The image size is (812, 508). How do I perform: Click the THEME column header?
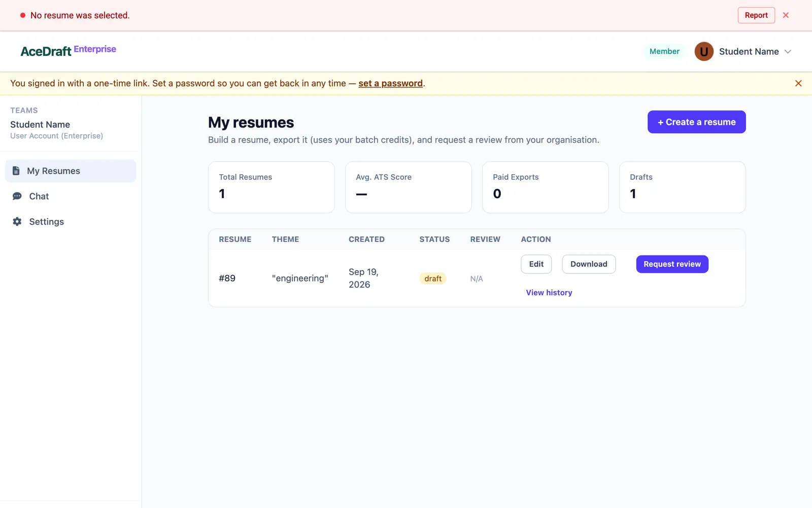(x=285, y=239)
